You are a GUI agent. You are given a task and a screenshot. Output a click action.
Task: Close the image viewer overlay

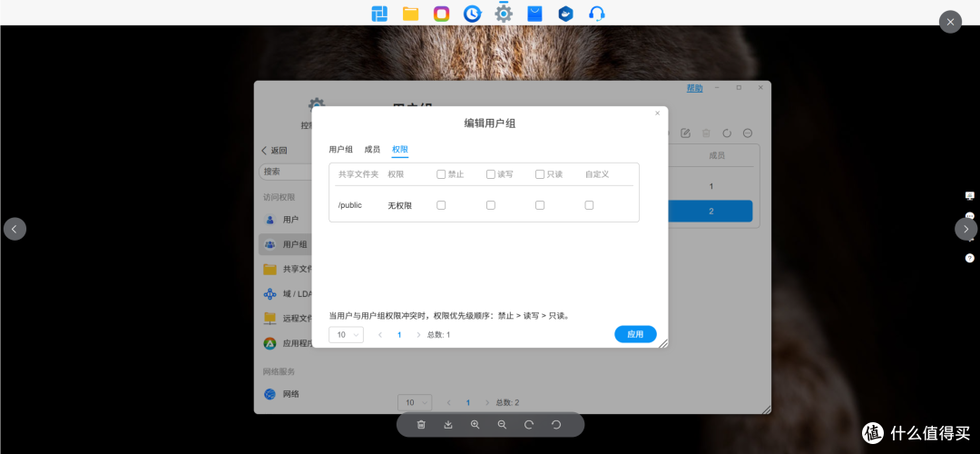(951, 22)
